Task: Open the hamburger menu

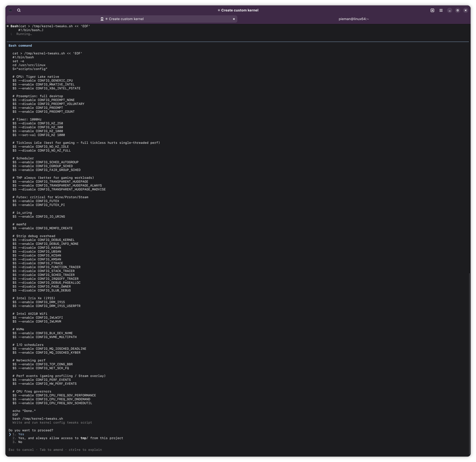Action: click(441, 10)
